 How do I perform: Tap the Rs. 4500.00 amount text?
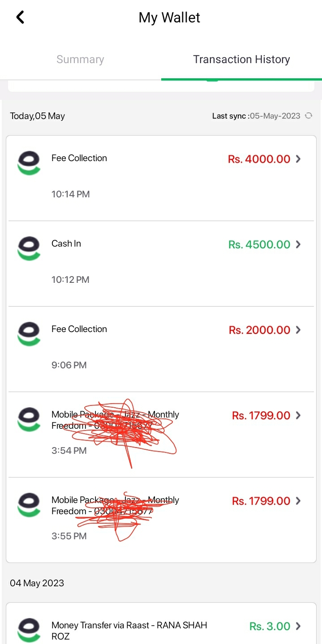click(259, 244)
